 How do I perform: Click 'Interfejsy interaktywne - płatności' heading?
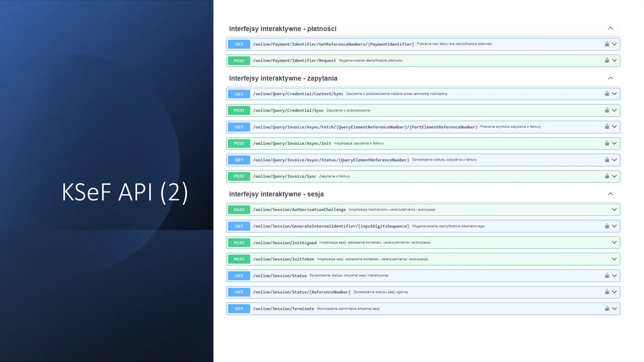click(283, 29)
